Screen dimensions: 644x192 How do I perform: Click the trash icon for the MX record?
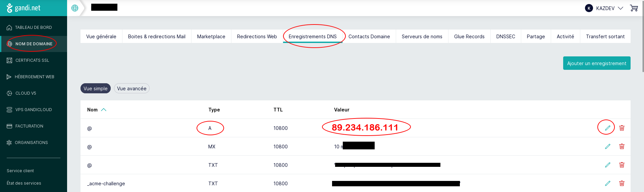(622, 146)
